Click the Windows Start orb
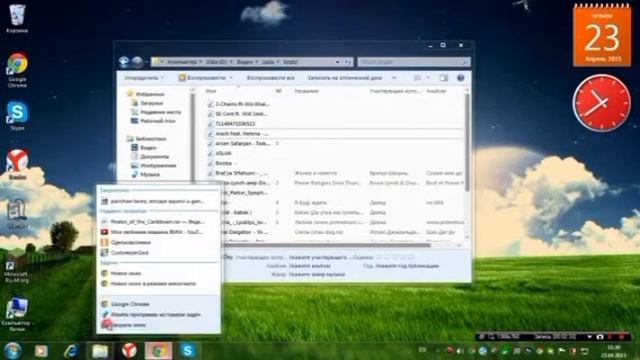The image size is (640, 360). pos(13,350)
